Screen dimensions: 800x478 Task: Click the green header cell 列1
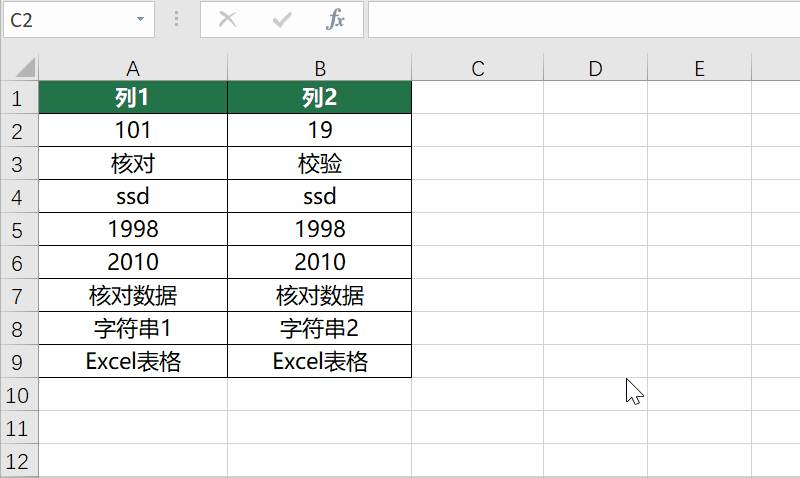[x=133, y=98]
